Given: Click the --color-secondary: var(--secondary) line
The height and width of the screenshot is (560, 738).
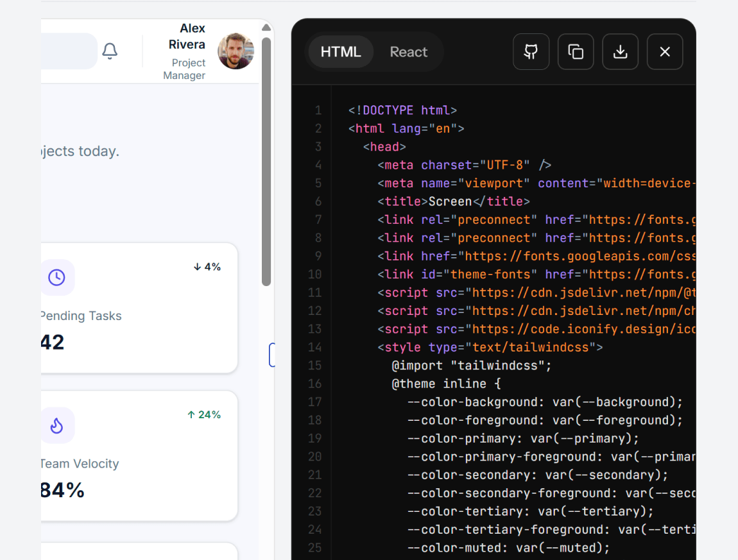Looking at the screenshot, I should click(x=538, y=475).
